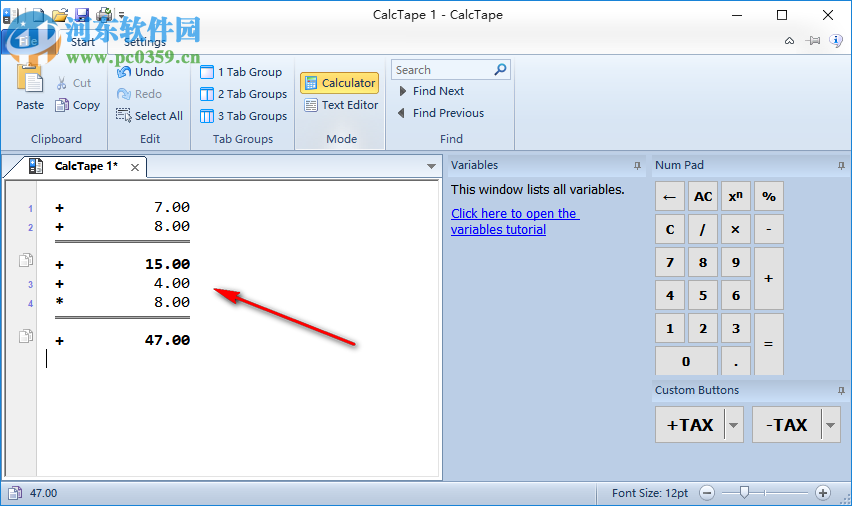Decrease font size with minus button

(x=707, y=493)
